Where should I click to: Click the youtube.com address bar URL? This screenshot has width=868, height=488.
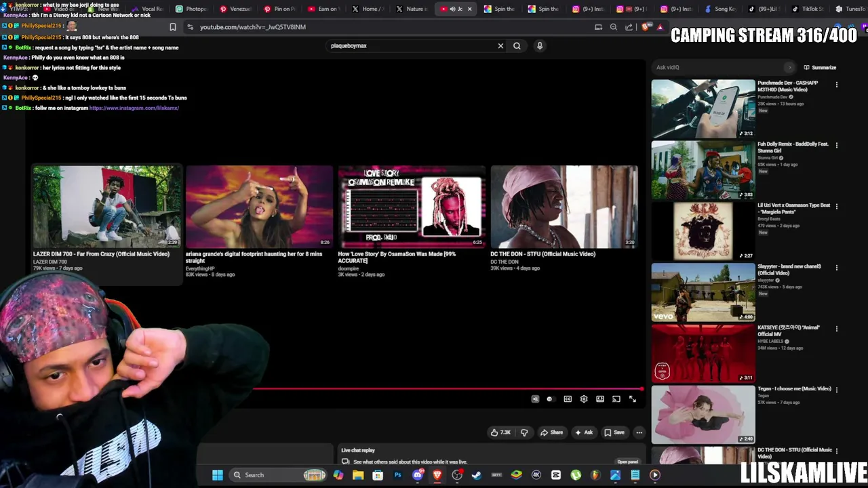pos(253,27)
